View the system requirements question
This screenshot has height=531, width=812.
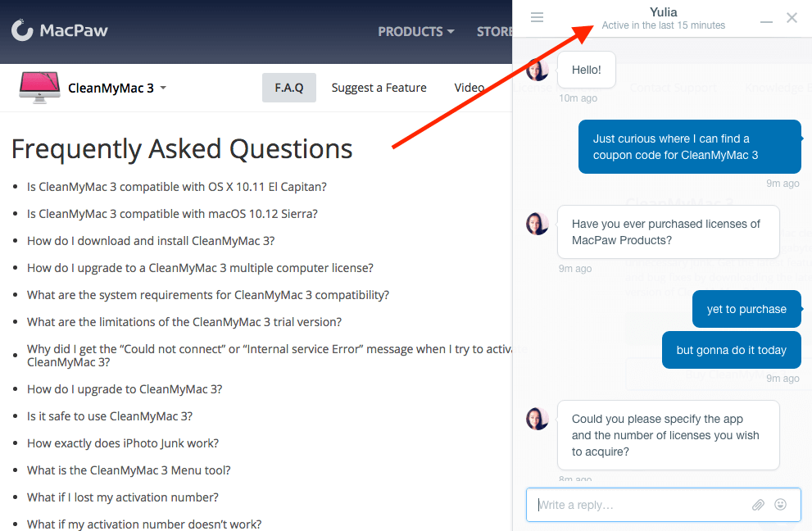207,295
